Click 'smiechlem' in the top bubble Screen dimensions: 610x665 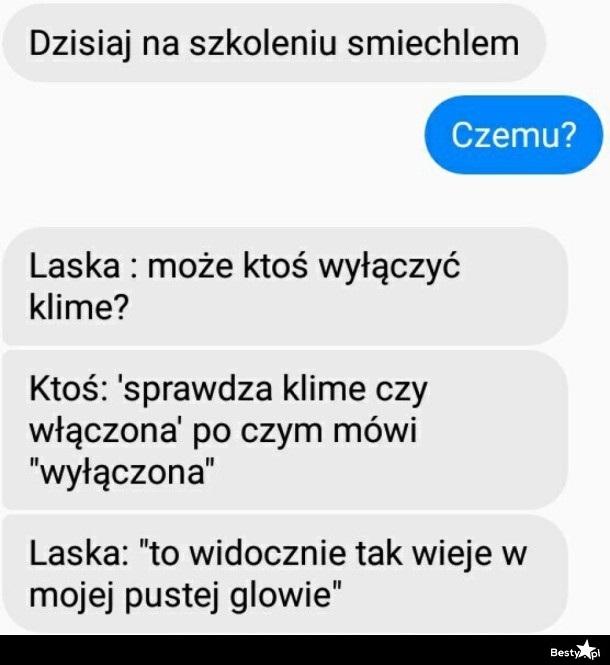tap(433, 43)
